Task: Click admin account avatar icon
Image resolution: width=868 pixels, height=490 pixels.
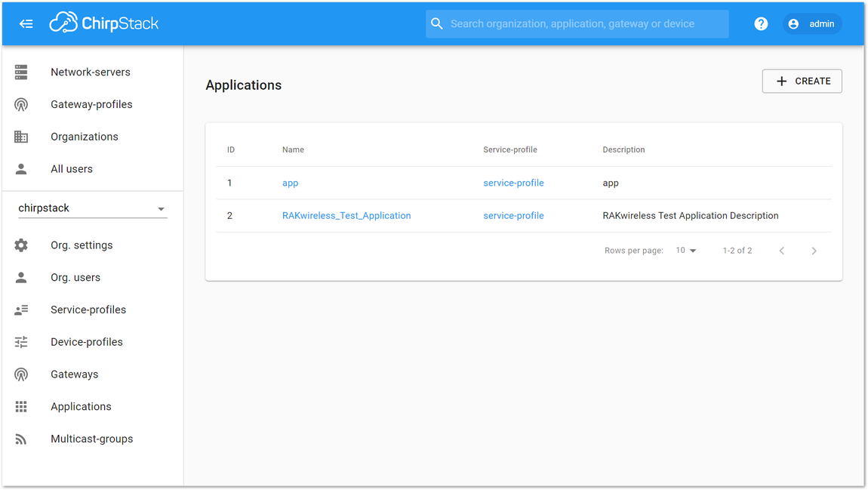Action: (x=793, y=24)
